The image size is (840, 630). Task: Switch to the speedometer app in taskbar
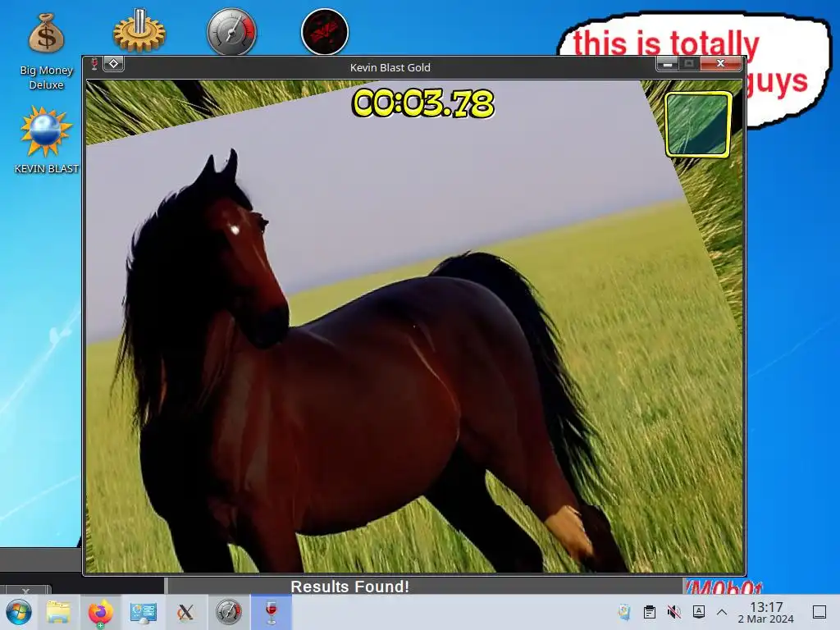point(229,612)
